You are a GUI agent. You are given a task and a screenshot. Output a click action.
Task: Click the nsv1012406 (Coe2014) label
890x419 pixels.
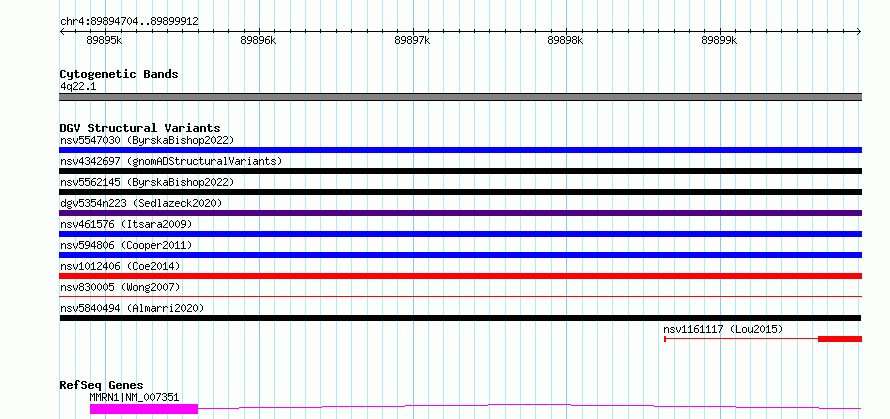pyautogui.click(x=120, y=266)
